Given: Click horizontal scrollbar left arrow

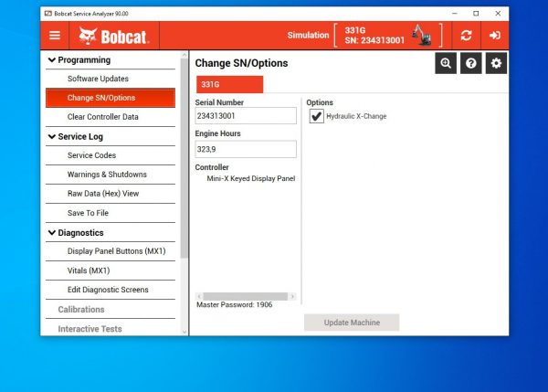Looking at the screenshot, I should pos(199,297).
